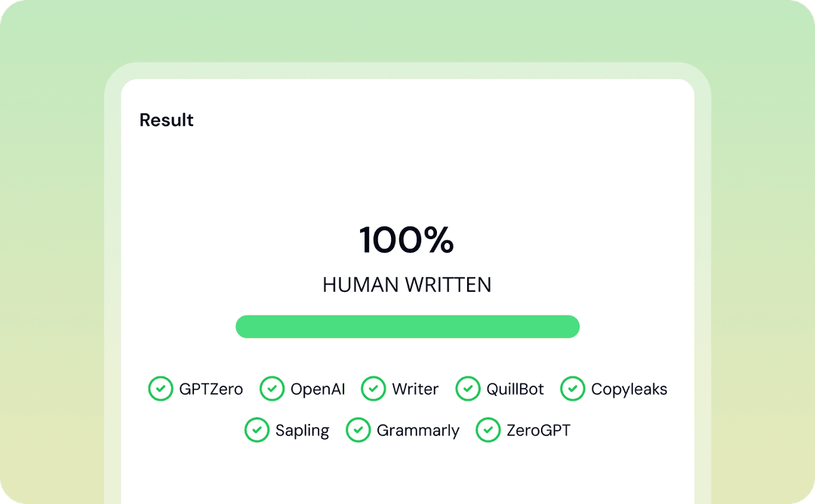Click the QuillBot detector name

click(x=515, y=389)
